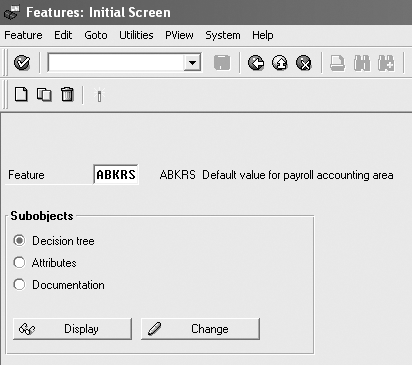Open the command field dropdown arrow

pos(192,62)
